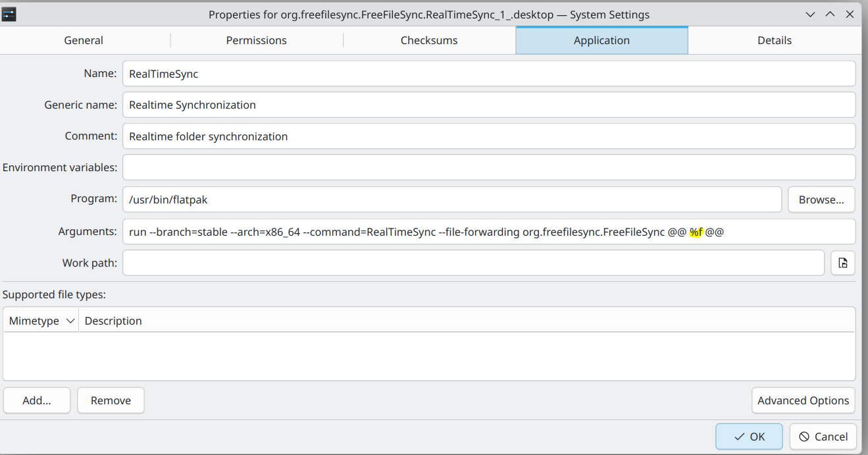Sort by the Mimetype column arrow
Screen dimensions: 868x455
coord(70,321)
